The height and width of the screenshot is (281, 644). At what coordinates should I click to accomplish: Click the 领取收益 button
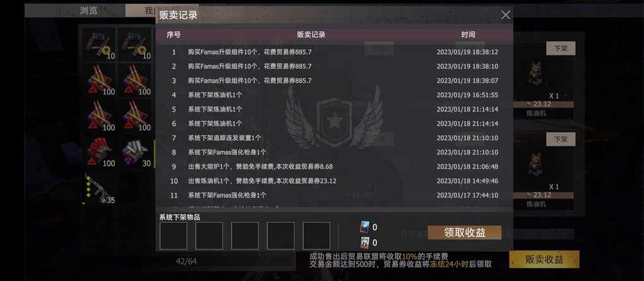click(x=465, y=232)
